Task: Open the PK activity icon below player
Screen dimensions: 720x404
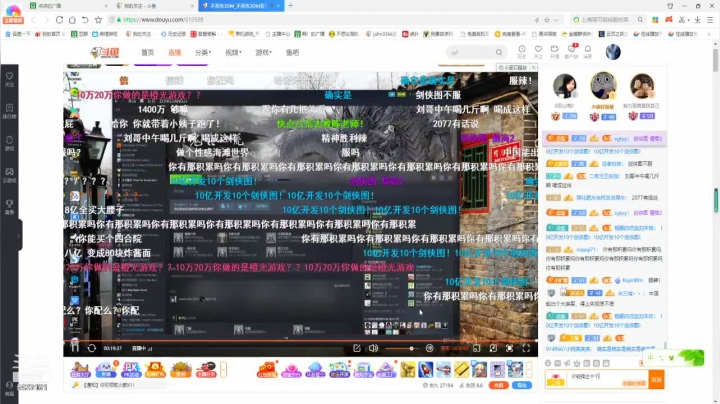Action: 131,370
